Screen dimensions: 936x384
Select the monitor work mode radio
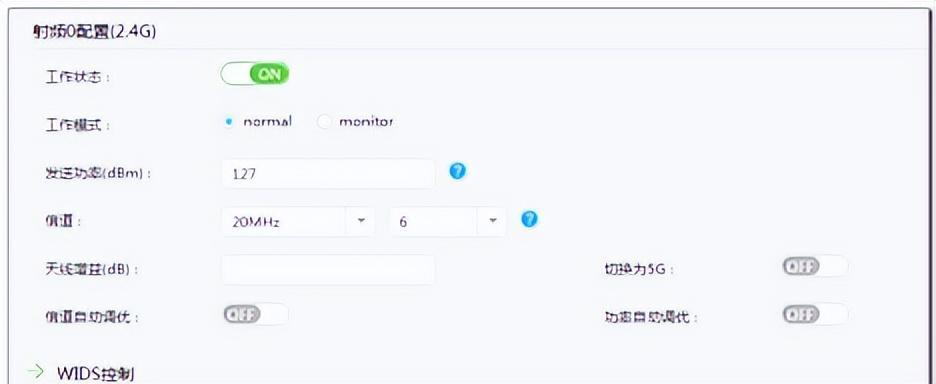point(324,122)
